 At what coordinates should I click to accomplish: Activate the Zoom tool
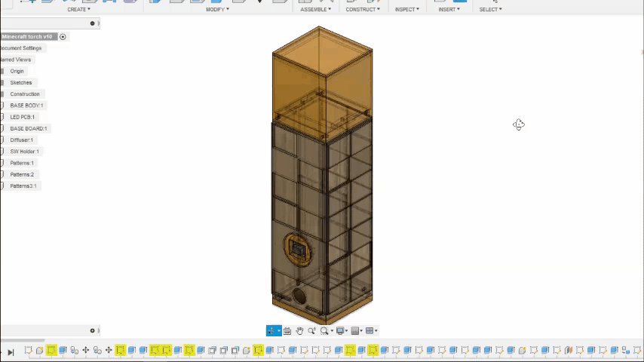(311, 331)
